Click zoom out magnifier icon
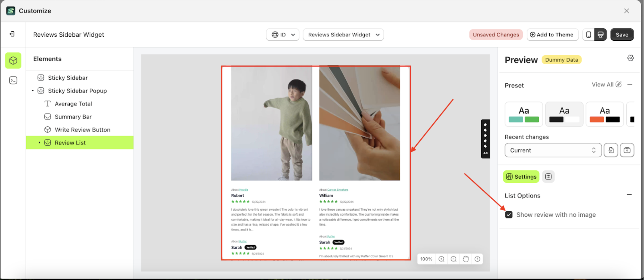Image resolution: width=644 pixels, height=280 pixels. pyautogui.click(x=453, y=259)
